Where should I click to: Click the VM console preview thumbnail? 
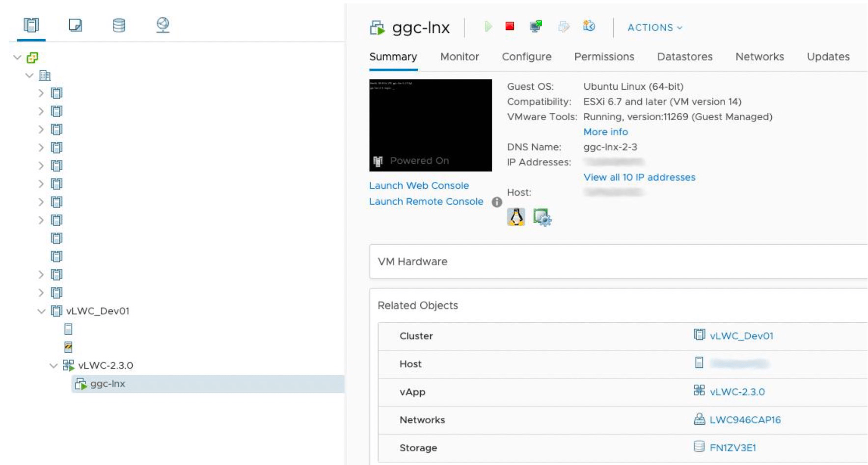point(430,125)
